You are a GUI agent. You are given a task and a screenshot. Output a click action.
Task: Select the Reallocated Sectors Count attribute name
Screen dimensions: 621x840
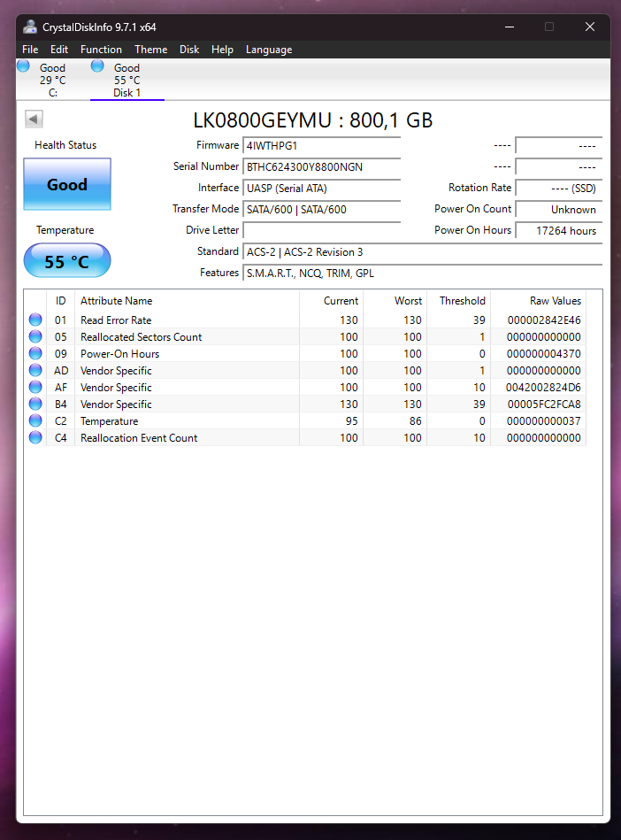coord(141,336)
